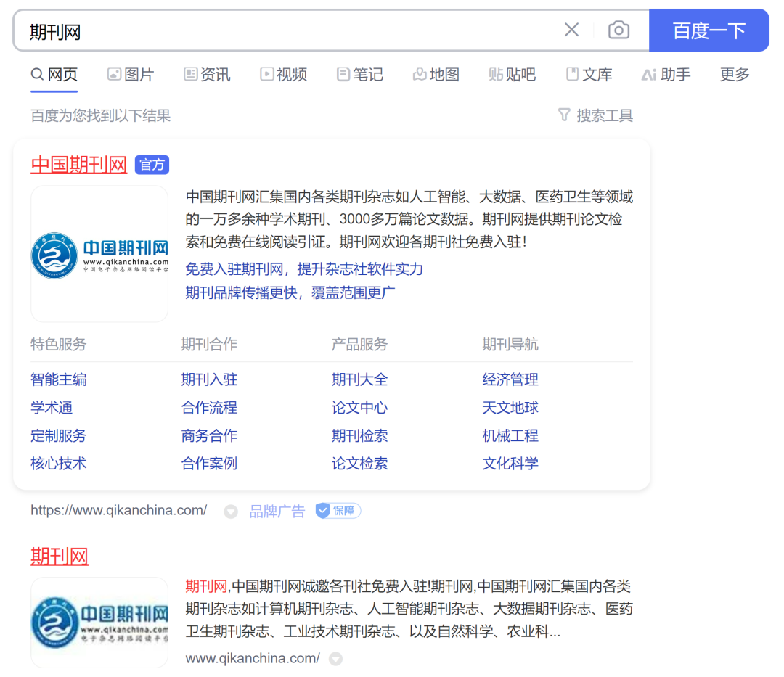
Task: Click the 中国期刊网 logo in first result
Action: pyautogui.click(x=99, y=254)
